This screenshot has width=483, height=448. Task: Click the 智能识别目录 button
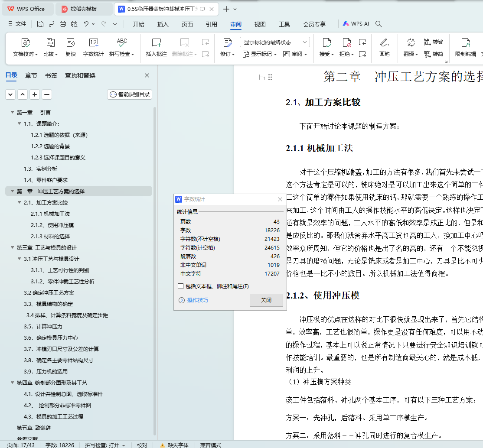pos(130,94)
